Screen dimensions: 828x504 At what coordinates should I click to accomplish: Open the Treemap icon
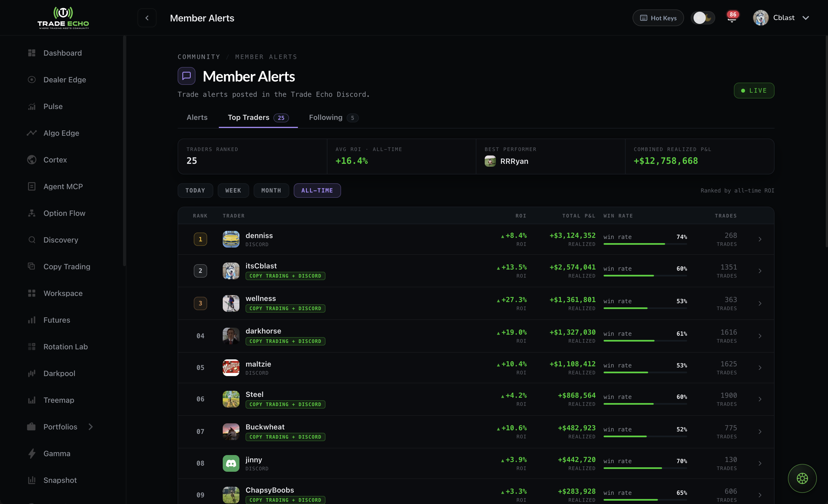[x=31, y=400]
